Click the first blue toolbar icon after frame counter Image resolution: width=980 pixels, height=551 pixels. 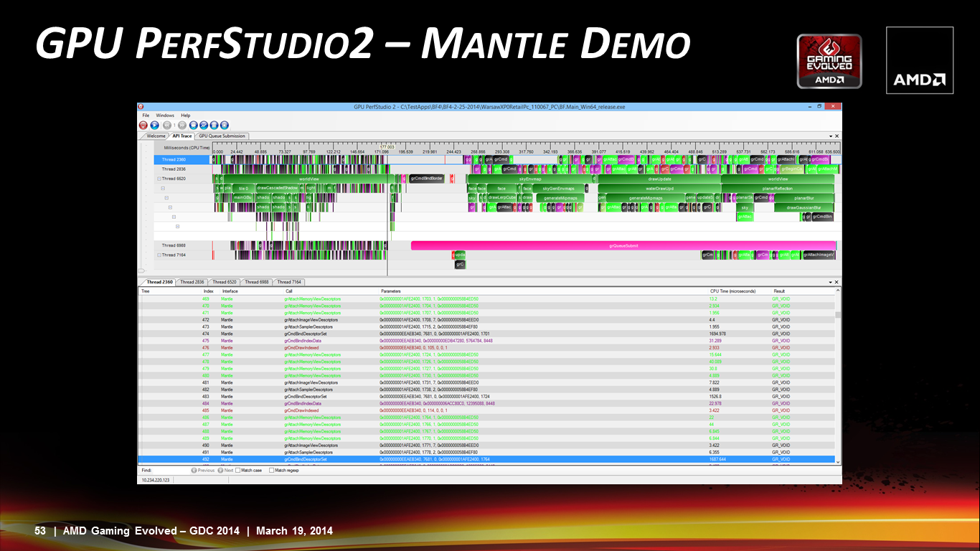click(x=194, y=125)
